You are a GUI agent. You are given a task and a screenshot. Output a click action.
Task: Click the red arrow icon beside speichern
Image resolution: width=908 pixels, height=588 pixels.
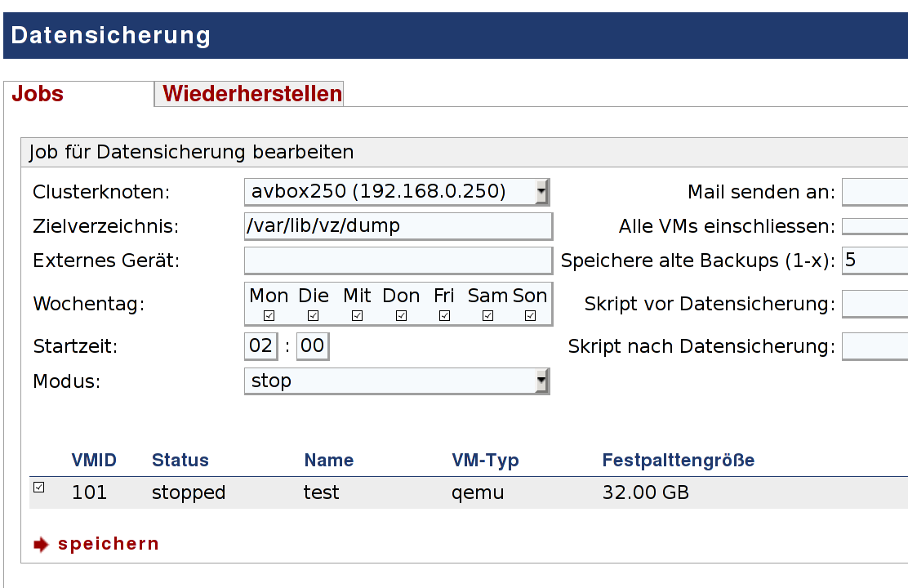pos(42,545)
